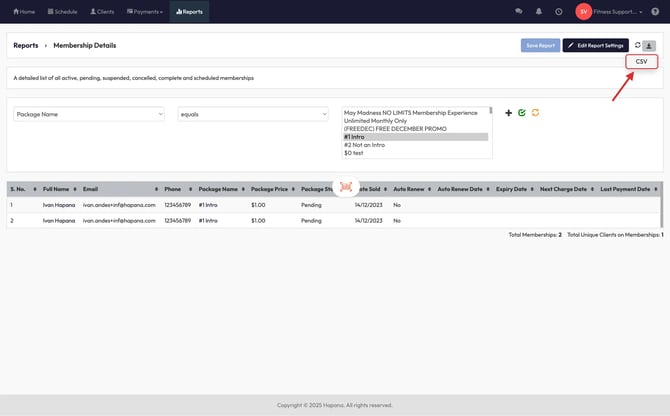This screenshot has width=670, height=416.
Task: Sort table by Full Name column
Action: coord(56,188)
